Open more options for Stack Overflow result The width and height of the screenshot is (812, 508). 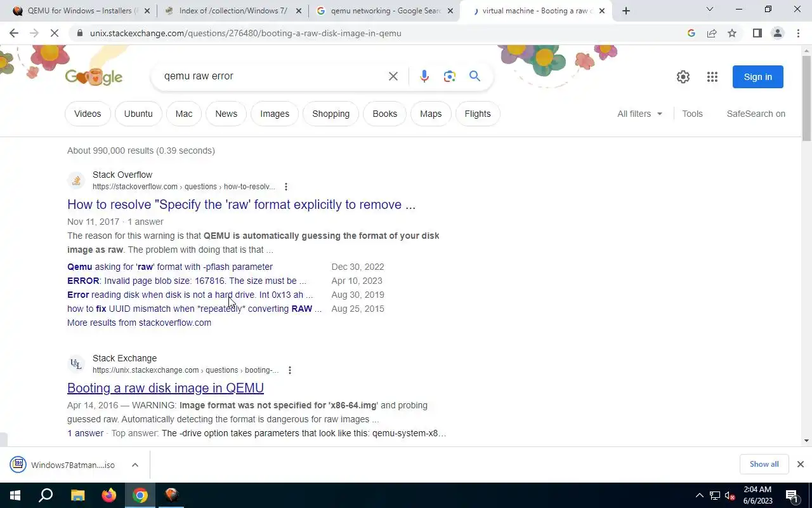click(x=286, y=187)
